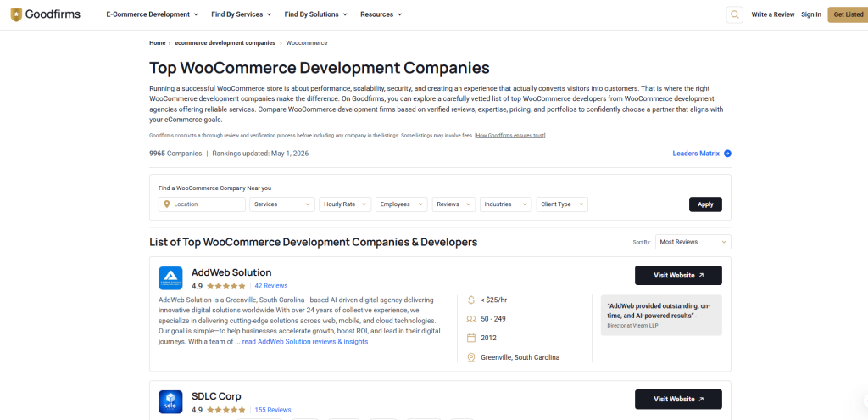
Task: Expand the Find By Solutions menu
Action: tap(316, 14)
